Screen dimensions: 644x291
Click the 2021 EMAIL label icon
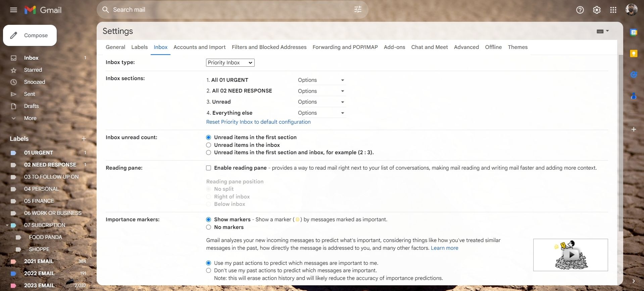click(13, 261)
